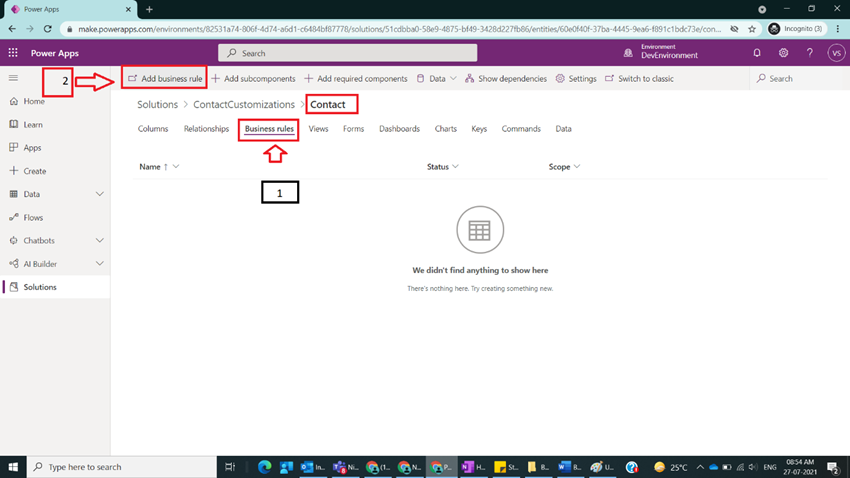This screenshot has height=478, width=850.
Task: Click the Windows taskbar search box
Action: (x=121, y=467)
